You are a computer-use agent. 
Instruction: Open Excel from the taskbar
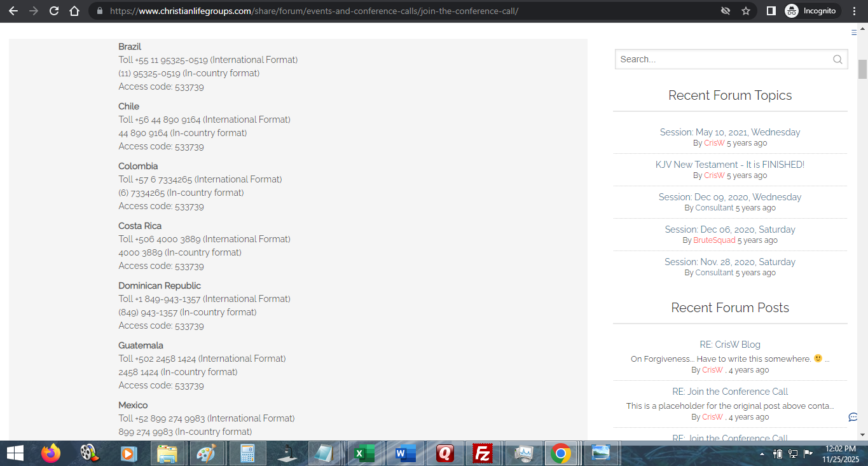tap(364, 453)
